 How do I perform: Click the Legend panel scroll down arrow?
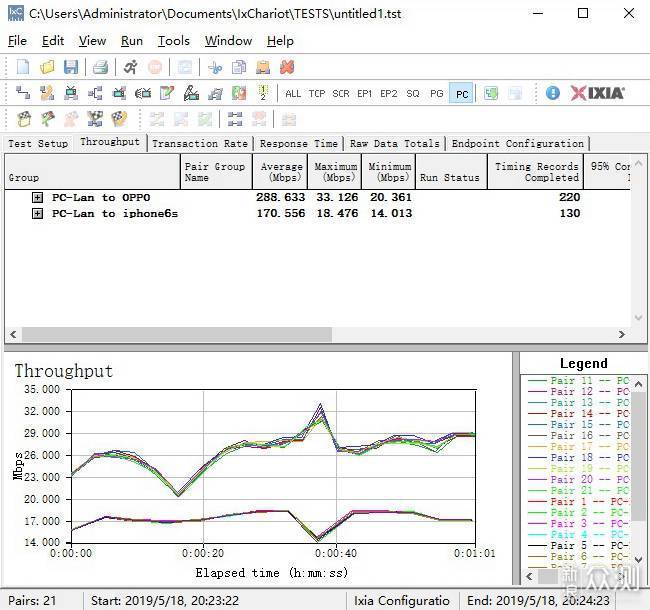[x=638, y=559]
